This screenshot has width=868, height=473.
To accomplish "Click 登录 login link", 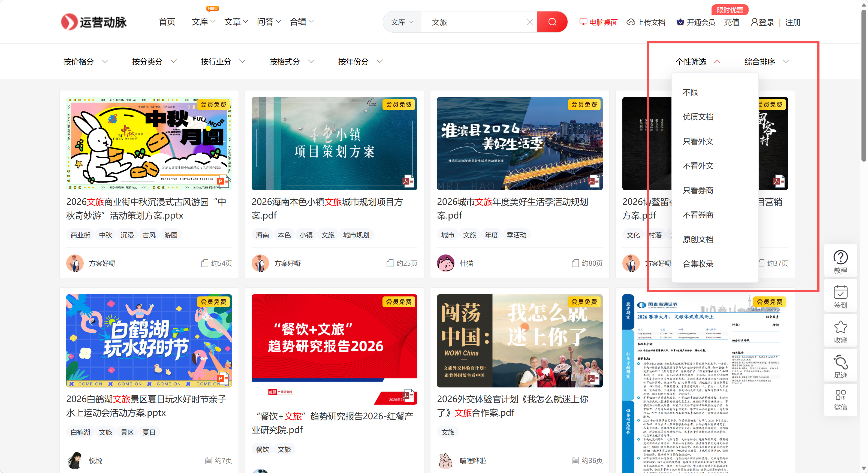I will tap(763, 22).
